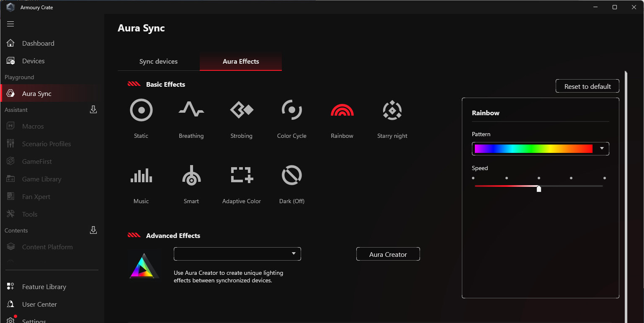Switch to the Sync devices tab
644x323 pixels.
tap(158, 62)
